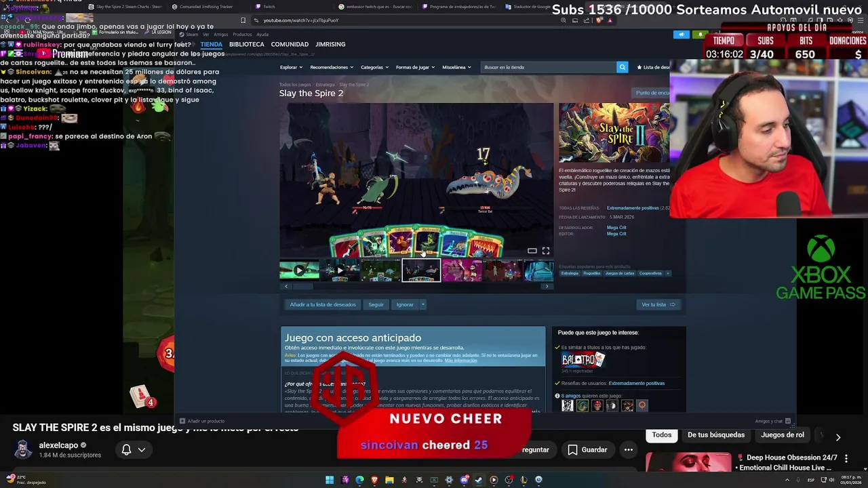Open the Más información link
The width and height of the screenshot is (868, 488).
[x=460, y=361]
